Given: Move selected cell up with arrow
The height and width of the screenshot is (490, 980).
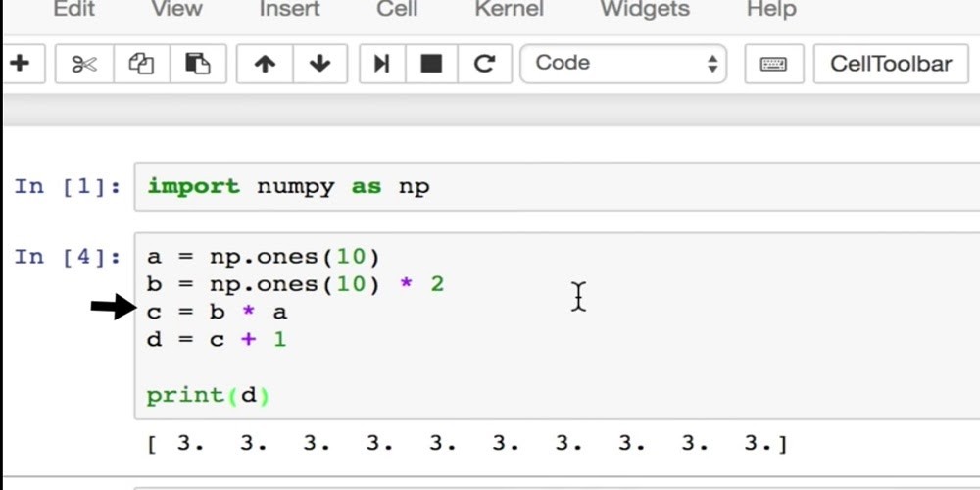Looking at the screenshot, I should [265, 64].
